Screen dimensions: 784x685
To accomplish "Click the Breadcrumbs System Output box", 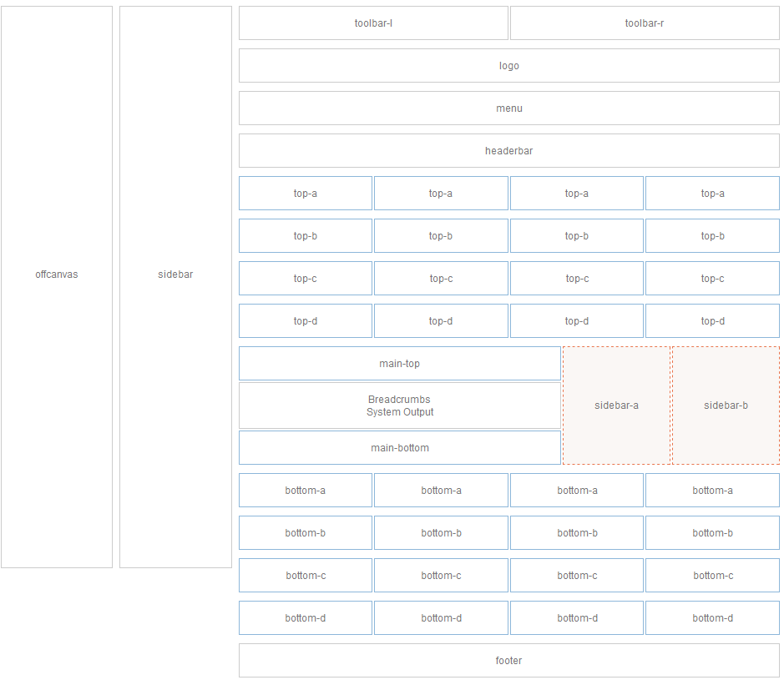I will [x=399, y=405].
